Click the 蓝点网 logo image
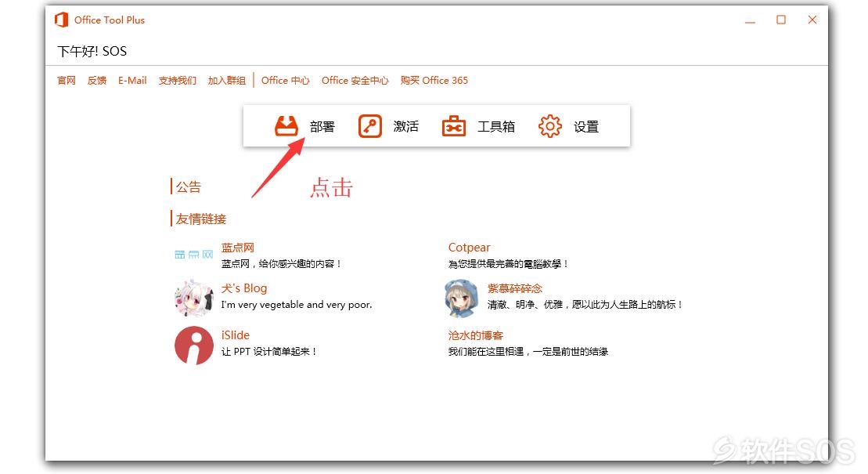 (194, 255)
